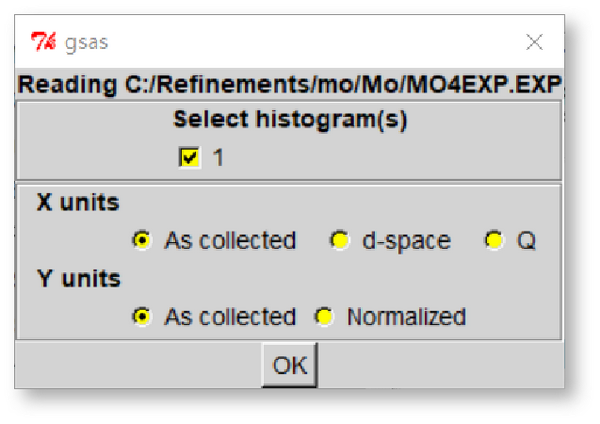Click the Q text label

[x=527, y=241]
